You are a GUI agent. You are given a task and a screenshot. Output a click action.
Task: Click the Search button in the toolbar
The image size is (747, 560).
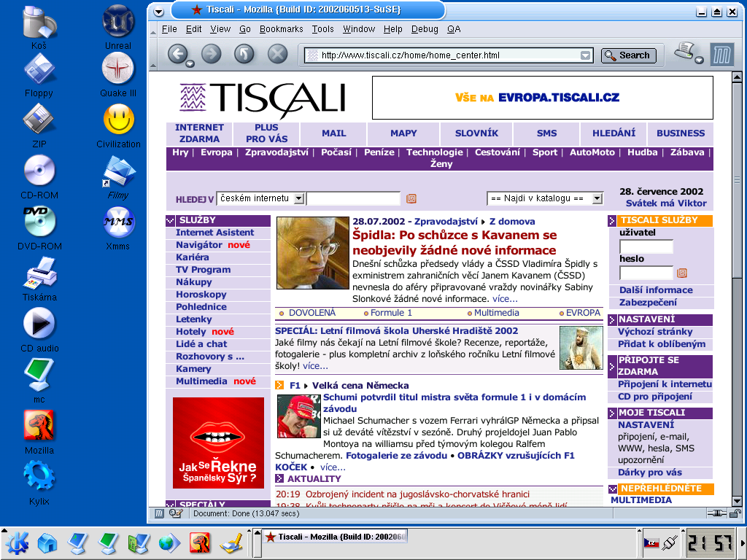[628, 55]
